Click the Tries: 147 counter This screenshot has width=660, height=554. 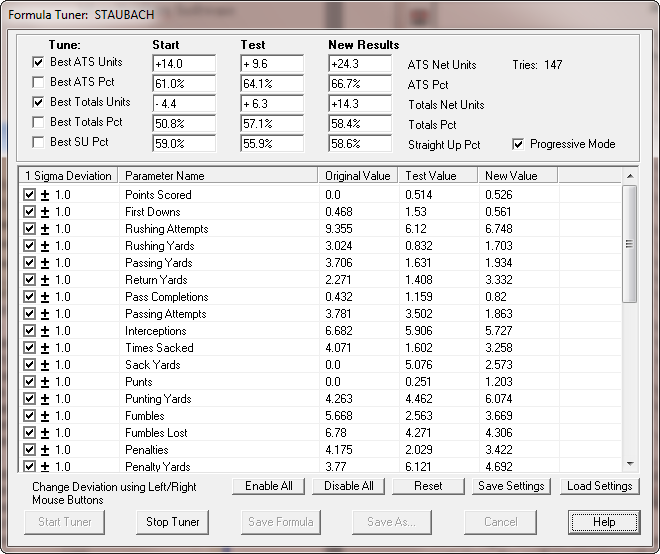pos(537,65)
